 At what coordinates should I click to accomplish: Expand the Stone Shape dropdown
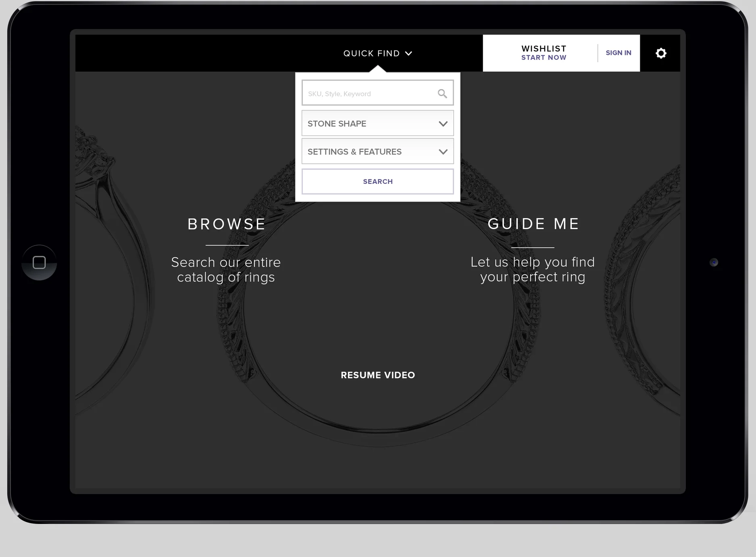click(x=378, y=123)
